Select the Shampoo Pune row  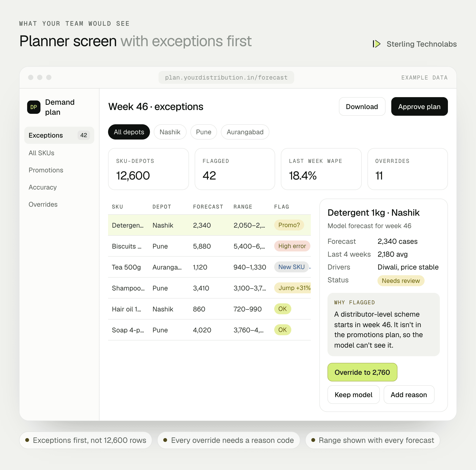tap(209, 288)
